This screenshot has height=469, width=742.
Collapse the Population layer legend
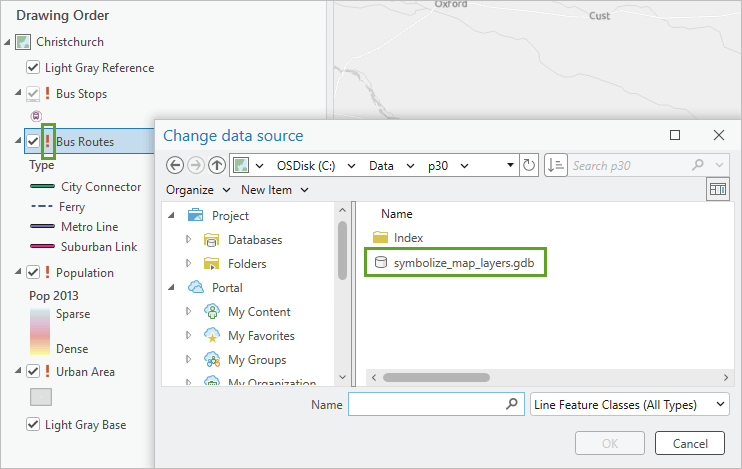click(x=18, y=271)
